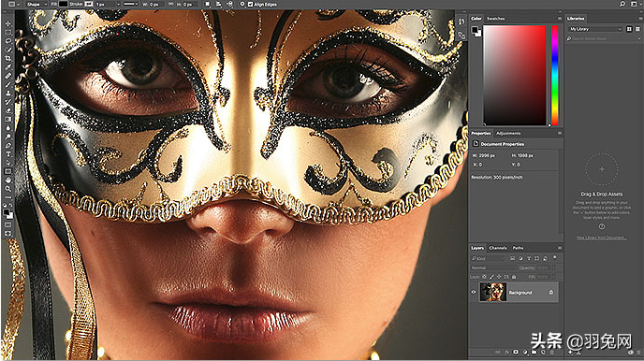Change the screen mode icon
The height and width of the screenshot is (361, 644).
[x=7, y=234]
